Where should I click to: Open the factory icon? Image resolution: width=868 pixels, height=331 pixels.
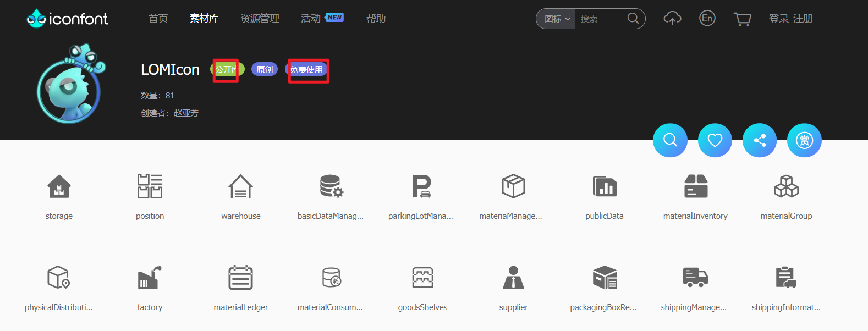(150, 277)
